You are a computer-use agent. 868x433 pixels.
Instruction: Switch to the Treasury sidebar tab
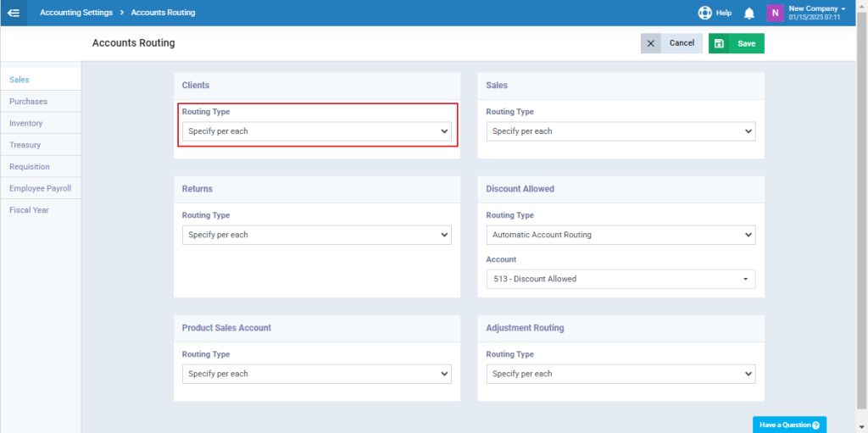click(x=41, y=145)
